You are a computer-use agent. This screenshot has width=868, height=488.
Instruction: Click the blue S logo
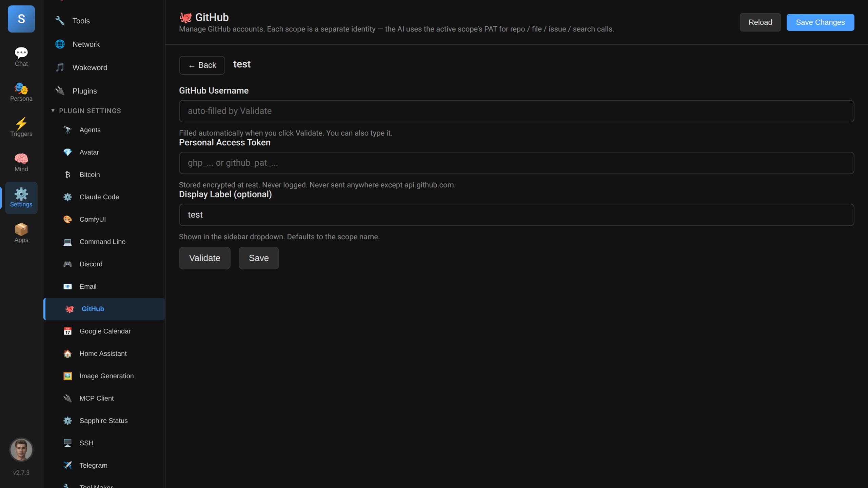21,19
